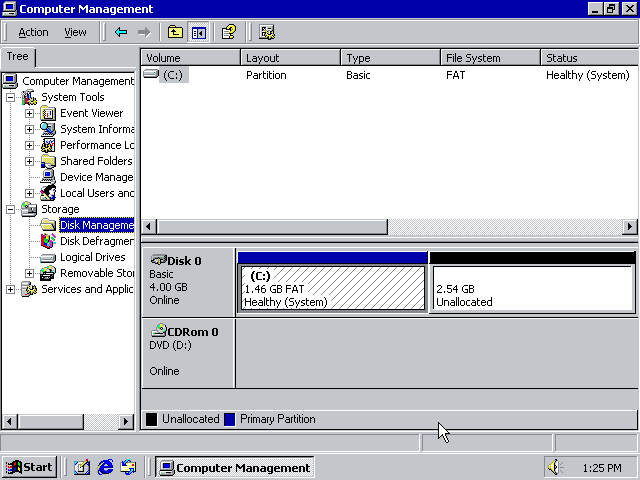Click Services and Applications icon
640x480 pixels.
29,289
